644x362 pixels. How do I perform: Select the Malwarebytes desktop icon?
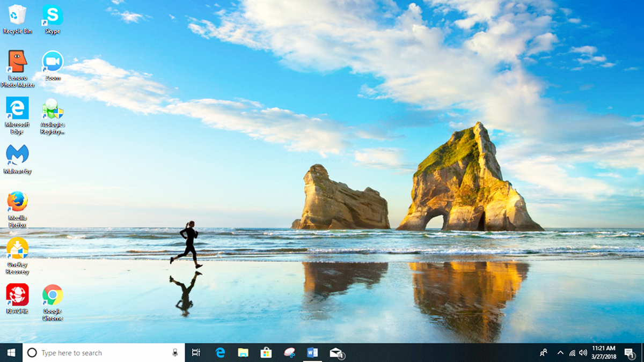coord(17,159)
